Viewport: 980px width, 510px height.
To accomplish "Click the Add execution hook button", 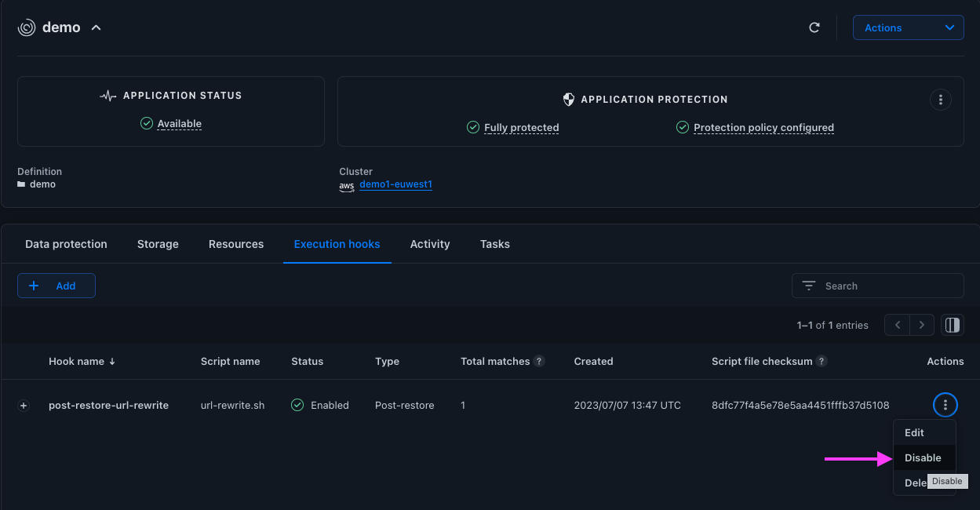I will tap(56, 286).
